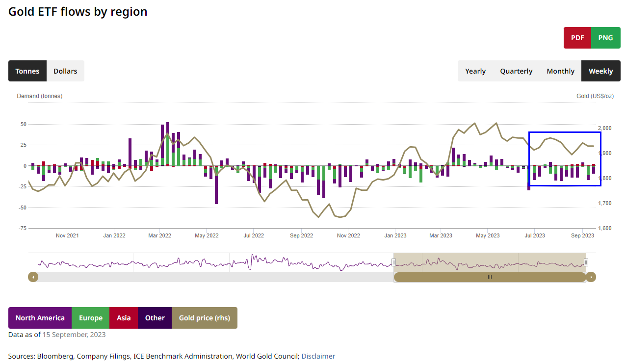Switch units to Dollars
The image size is (626, 364).
(65, 71)
